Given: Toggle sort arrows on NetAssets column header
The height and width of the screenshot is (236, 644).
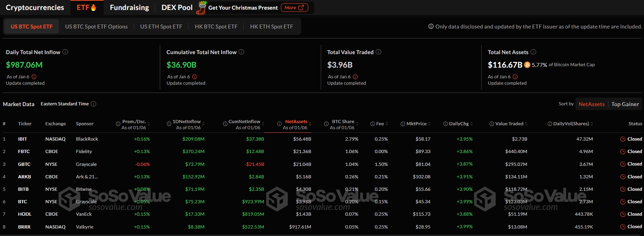Looking at the screenshot, I should tap(310, 124).
